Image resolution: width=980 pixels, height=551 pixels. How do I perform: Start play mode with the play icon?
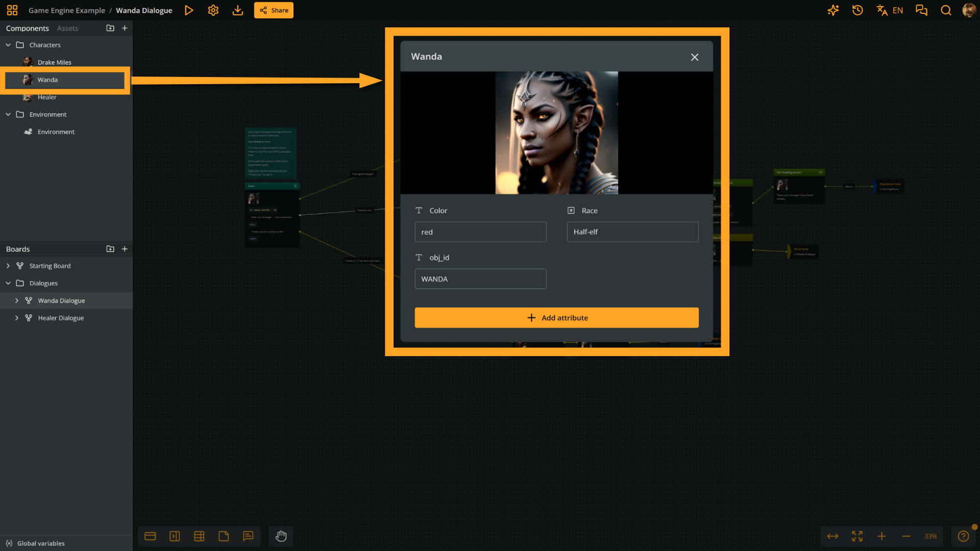coord(189,10)
